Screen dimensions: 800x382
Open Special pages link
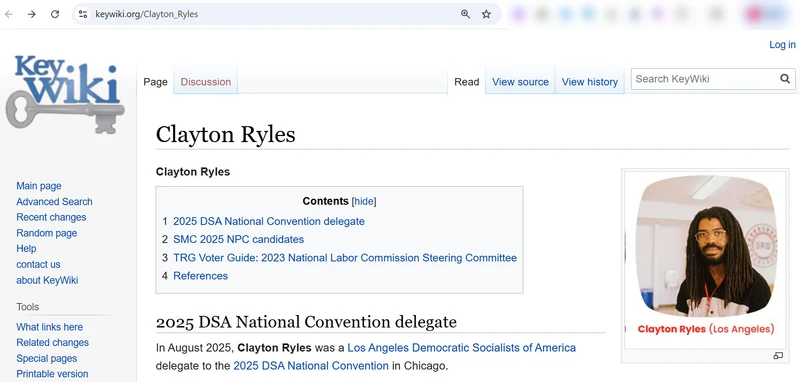point(46,358)
